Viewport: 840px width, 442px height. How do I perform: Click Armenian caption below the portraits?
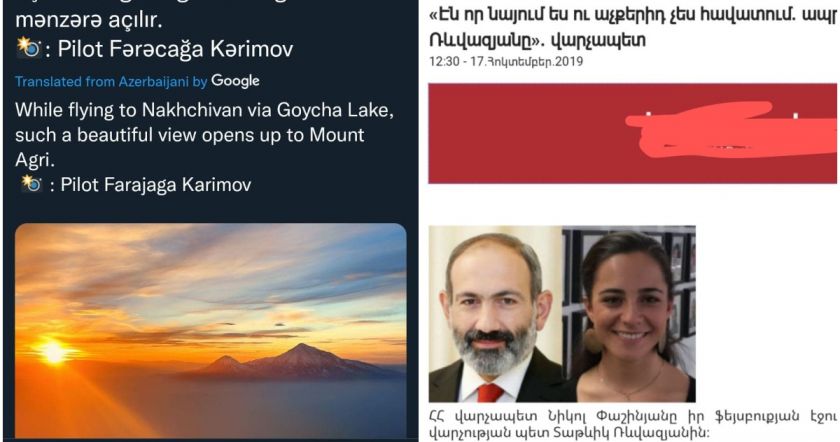click(x=634, y=424)
